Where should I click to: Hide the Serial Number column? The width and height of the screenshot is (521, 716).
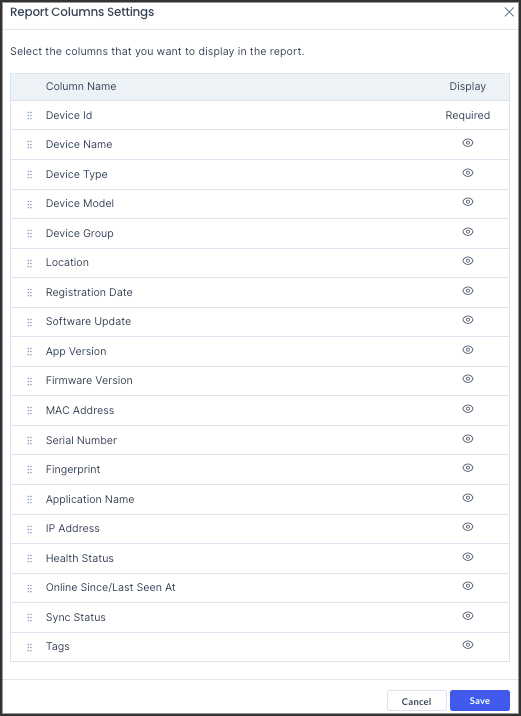point(468,439)
